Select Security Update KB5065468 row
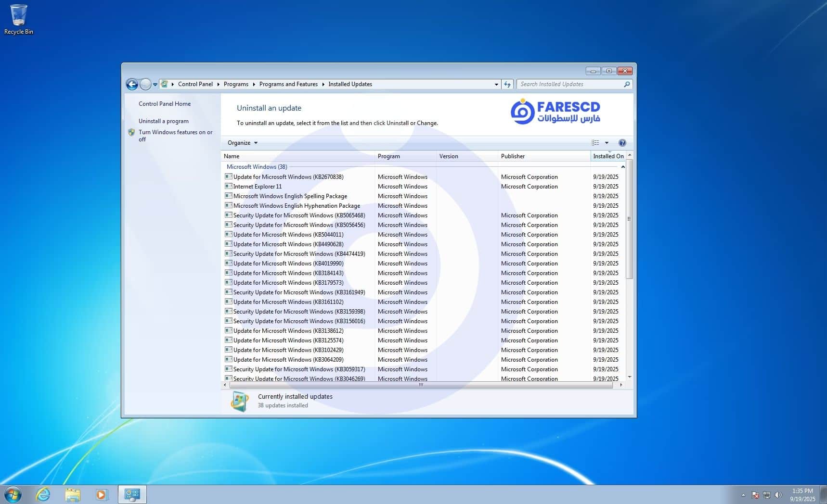 [424, 215]
